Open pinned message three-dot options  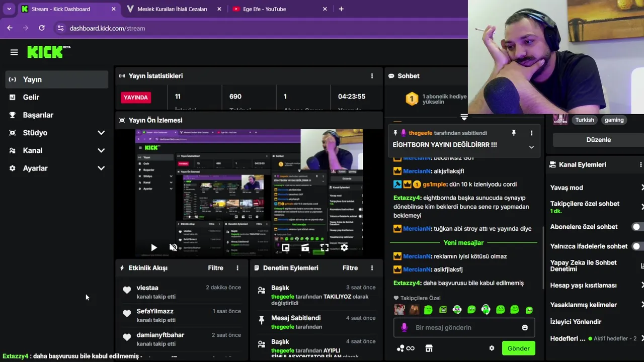point(531,133)
